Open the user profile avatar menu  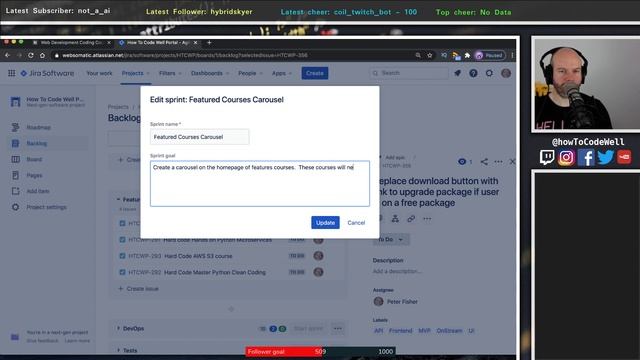click(506, 73)
